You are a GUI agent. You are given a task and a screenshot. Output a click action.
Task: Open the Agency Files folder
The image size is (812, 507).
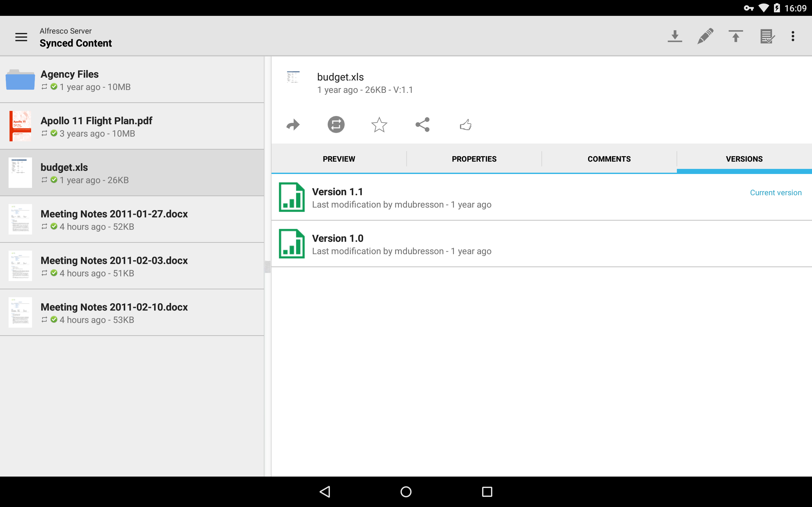tap(132, 80)
